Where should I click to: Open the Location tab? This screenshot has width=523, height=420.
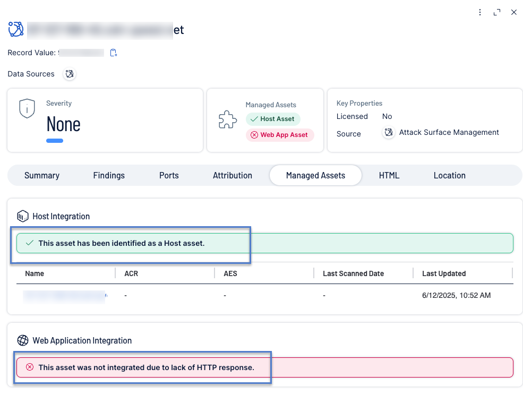(x=449, y=175)
